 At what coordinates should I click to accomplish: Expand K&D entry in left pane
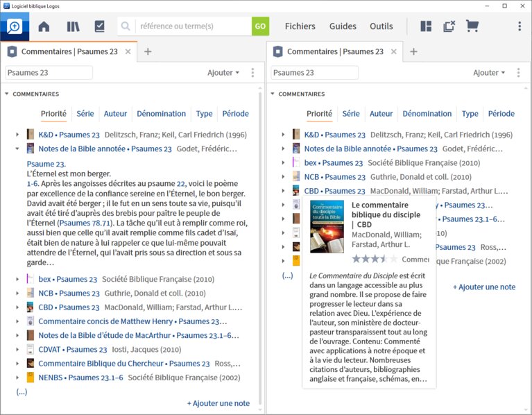click(x=17, y=135)
